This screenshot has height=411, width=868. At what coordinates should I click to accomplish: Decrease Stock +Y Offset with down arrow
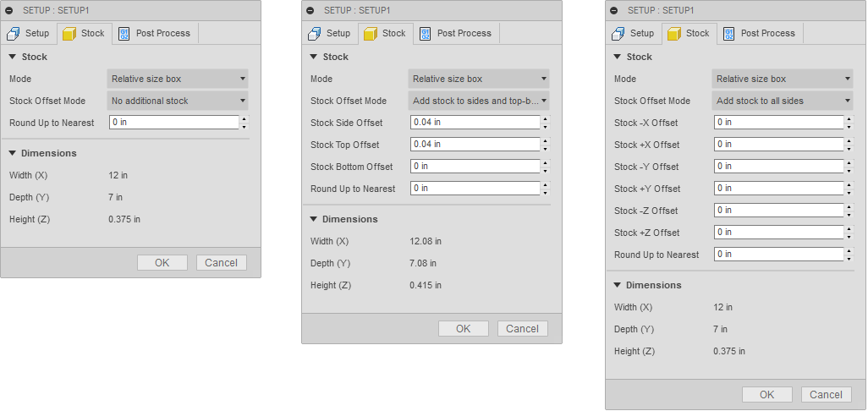pyautogui.click(x=849, y=192)
